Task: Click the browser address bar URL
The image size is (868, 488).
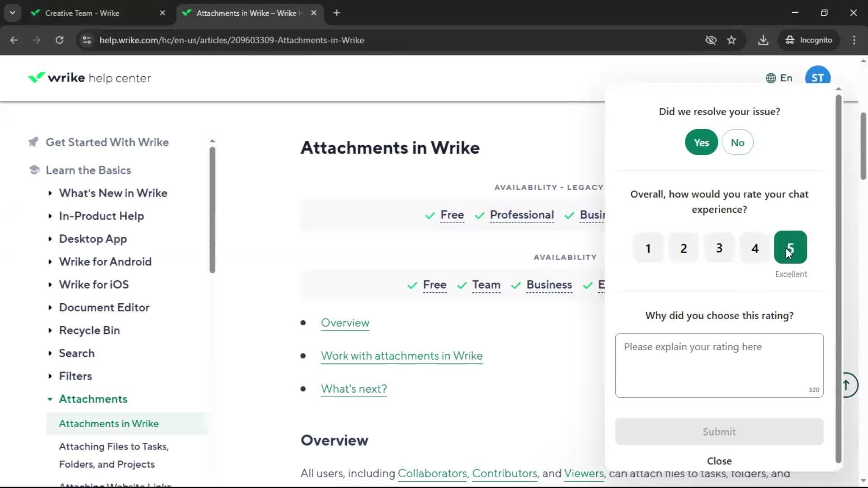Action: 231,40
